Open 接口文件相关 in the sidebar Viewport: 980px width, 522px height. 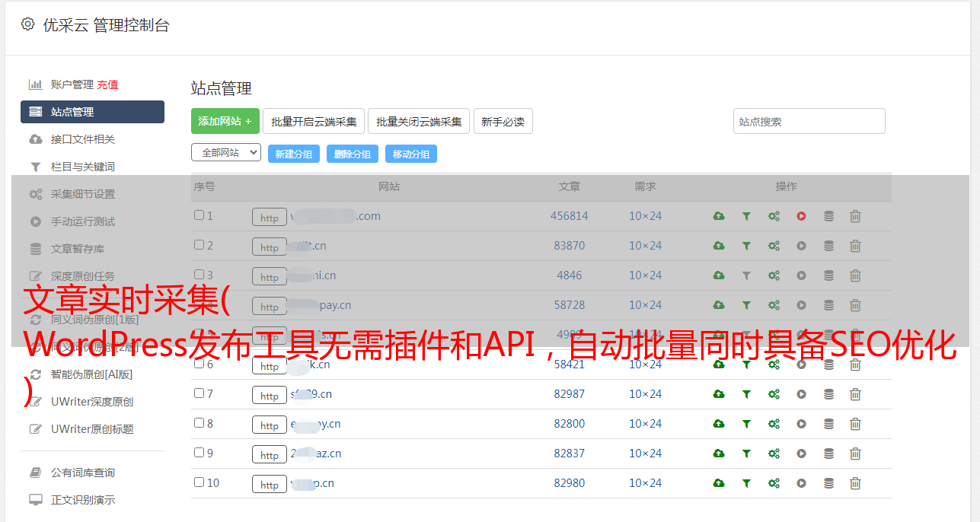pyautogui.click(x=83, y=139)
